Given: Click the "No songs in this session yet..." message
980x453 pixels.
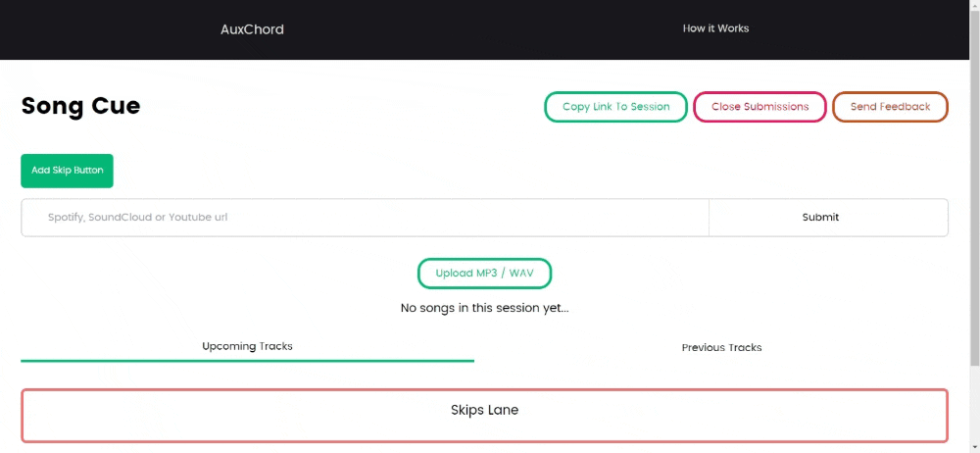Looking at the screenshot, I should tap(484, 308).
